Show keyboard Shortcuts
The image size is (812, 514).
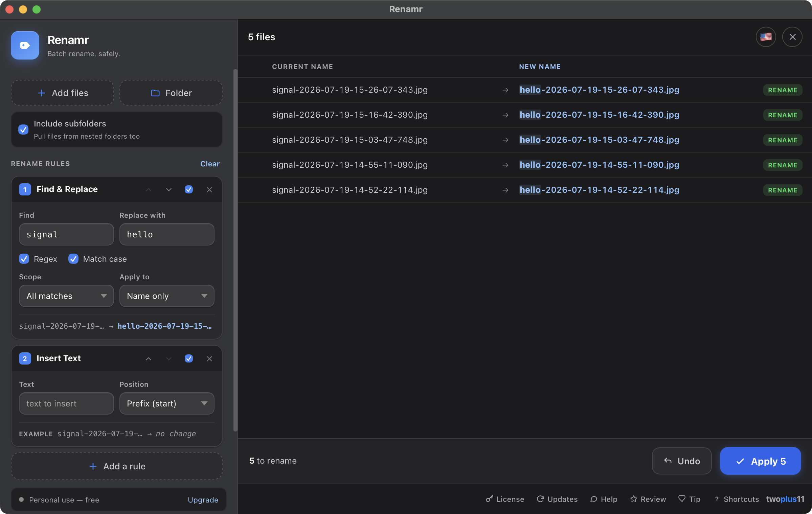point(737,499)
